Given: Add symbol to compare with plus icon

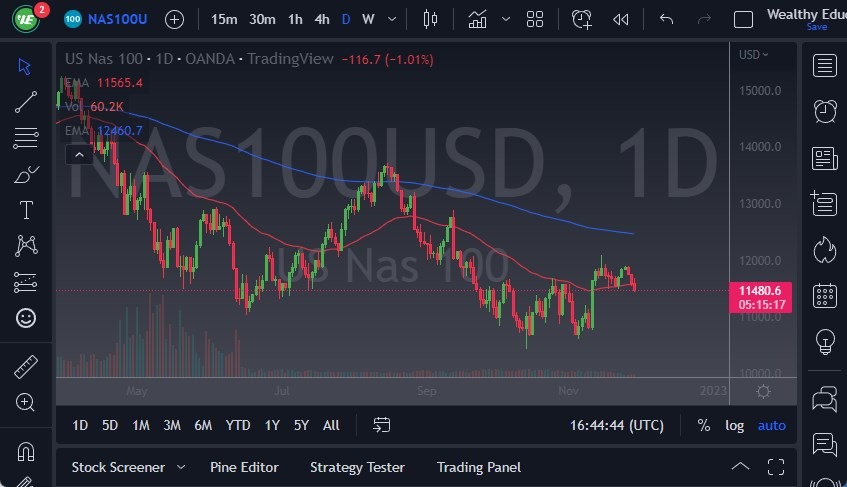Looking at the screenshot, I should click(x=174, y=20).
